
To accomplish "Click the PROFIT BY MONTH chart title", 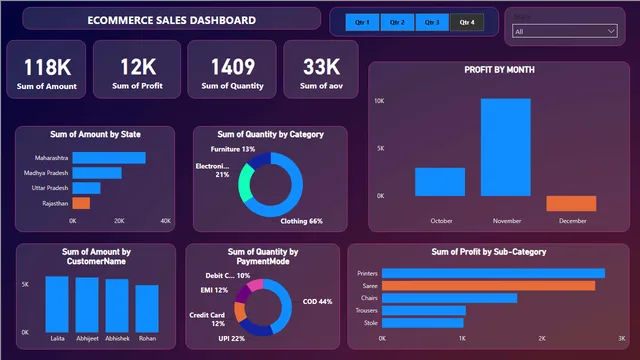I will [x=499, y=70].
